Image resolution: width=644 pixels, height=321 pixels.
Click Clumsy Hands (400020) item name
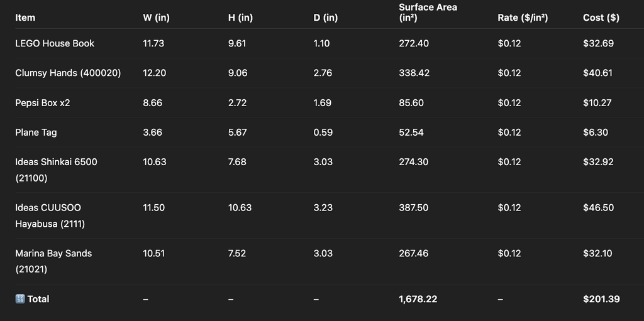pyautogui.click(x=68, y=73)
